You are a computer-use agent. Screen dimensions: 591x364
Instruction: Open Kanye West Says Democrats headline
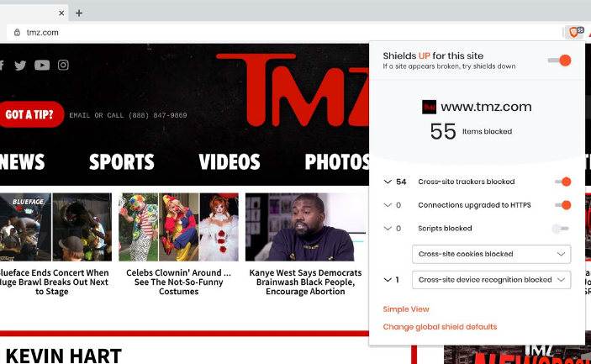pos(305,282)
